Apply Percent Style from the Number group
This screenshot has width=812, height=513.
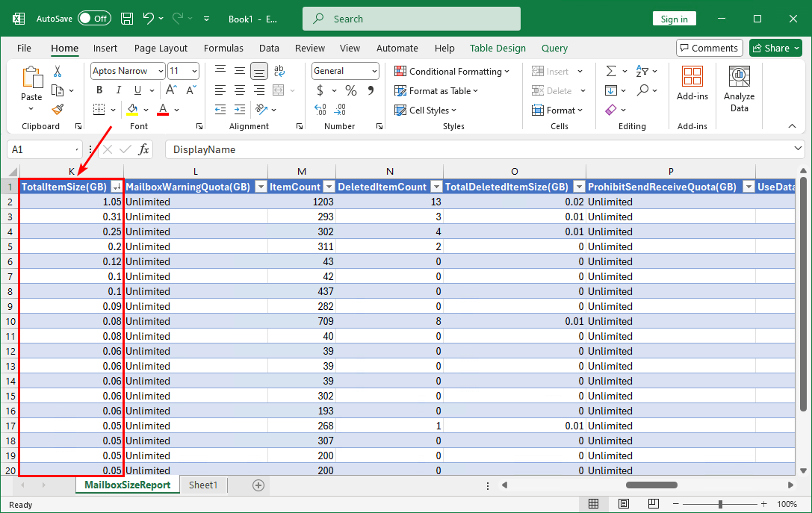(350, 90)
